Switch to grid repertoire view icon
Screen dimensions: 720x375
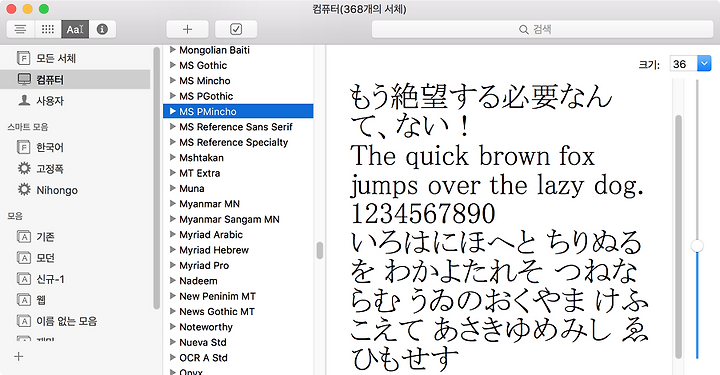[48, 29]
